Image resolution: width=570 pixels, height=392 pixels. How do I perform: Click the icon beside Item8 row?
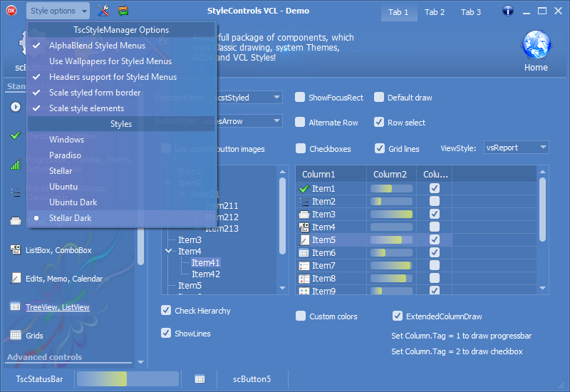(304, 279)
